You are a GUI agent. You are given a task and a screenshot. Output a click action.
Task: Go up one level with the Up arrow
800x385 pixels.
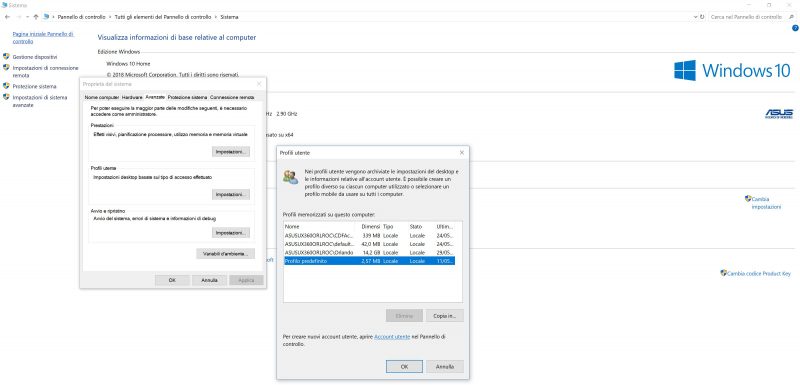[x=35, y=17]
